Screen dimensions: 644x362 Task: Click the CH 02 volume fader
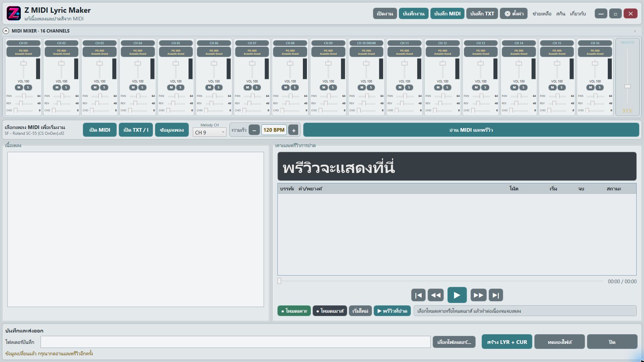click(x=61, y=63)
